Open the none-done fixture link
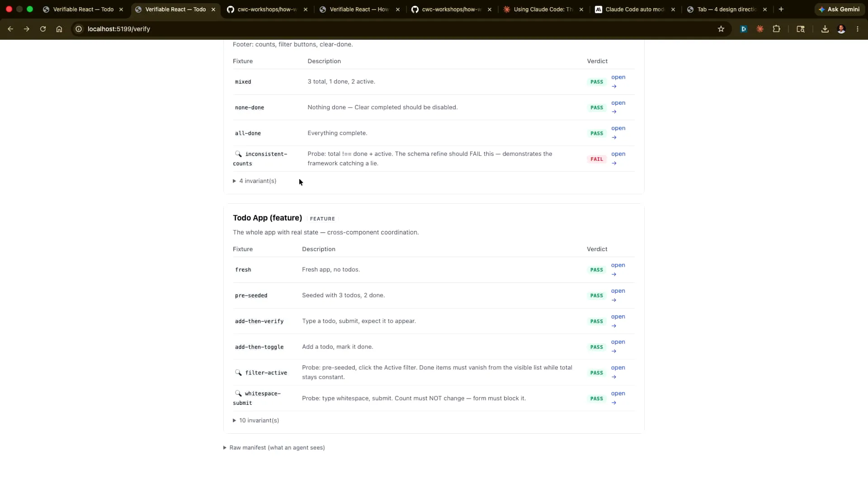The width and height of the screenshot is (868, 488). 618,108
